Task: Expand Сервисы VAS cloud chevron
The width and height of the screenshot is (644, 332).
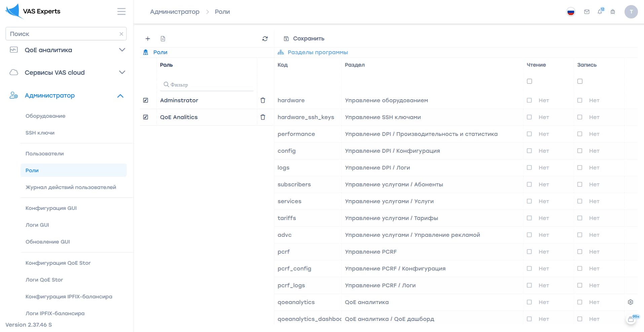Action: (122, 72)
